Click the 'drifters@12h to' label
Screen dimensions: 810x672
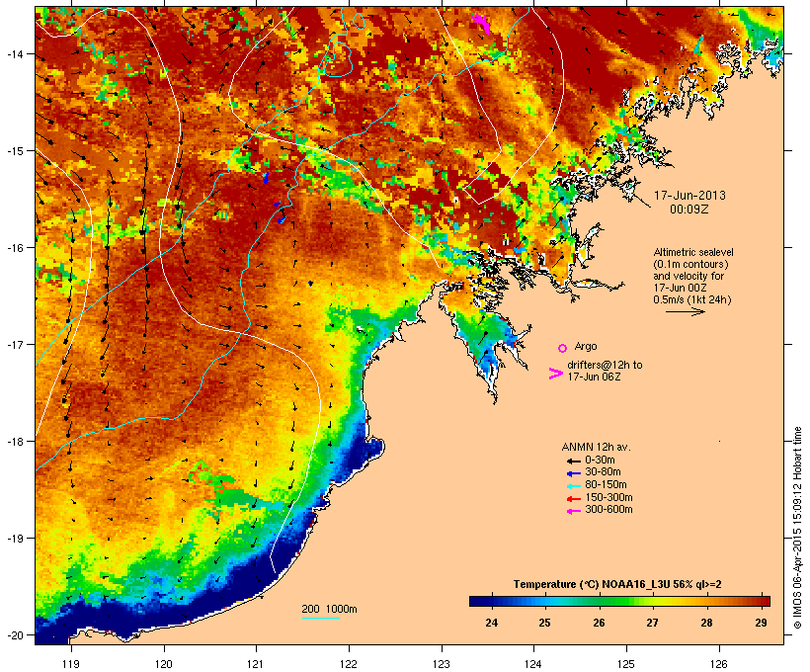tap(605, 365)
